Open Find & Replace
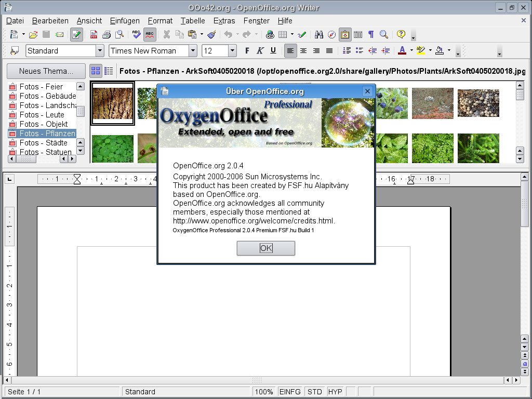This screenshot has height=399, width=532. (x=318, y=35)
